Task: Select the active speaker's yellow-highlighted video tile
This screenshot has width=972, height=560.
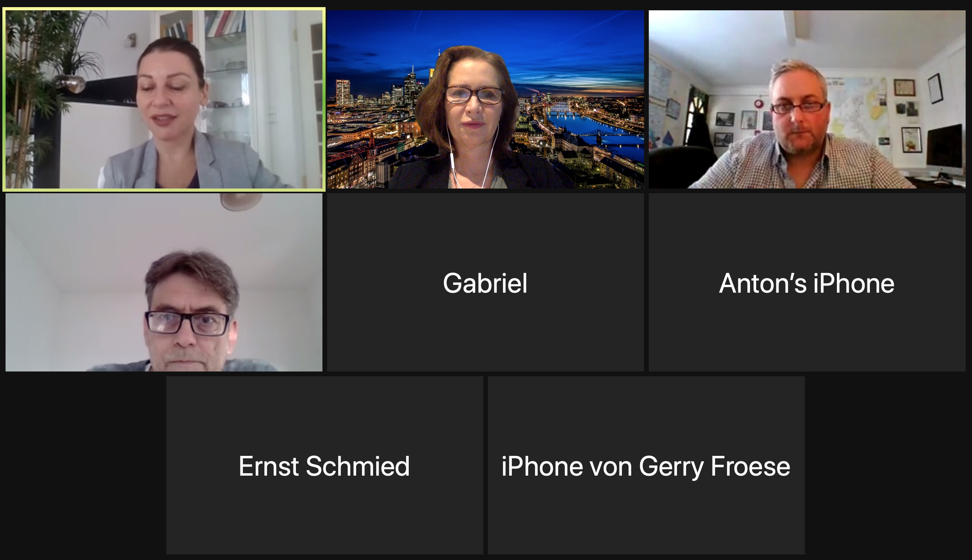Action: pyautogui.click(x=164, y=99)
